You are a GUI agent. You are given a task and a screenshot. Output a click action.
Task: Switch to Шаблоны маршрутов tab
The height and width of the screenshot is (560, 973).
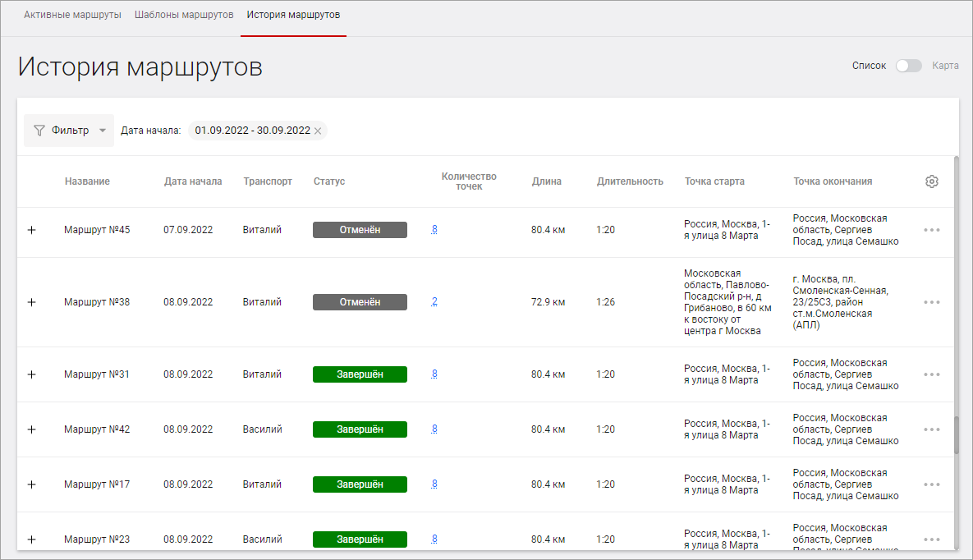(x=184, y=15)
